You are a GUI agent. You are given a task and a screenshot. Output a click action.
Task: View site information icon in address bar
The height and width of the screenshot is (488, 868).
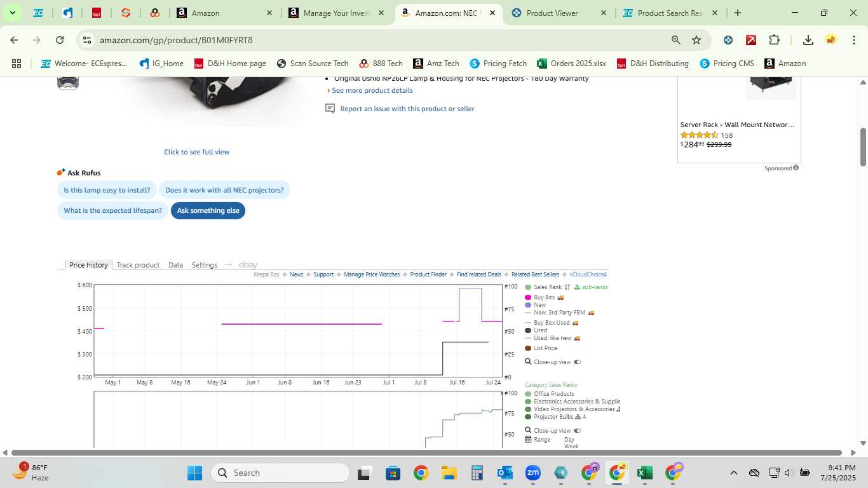[87, 40]
